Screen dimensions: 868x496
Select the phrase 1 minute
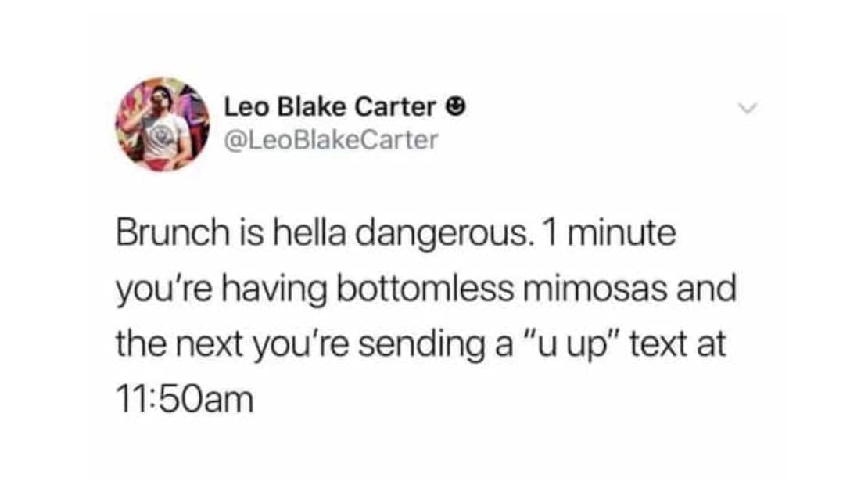pyautogui.click(x=609, y=232)
